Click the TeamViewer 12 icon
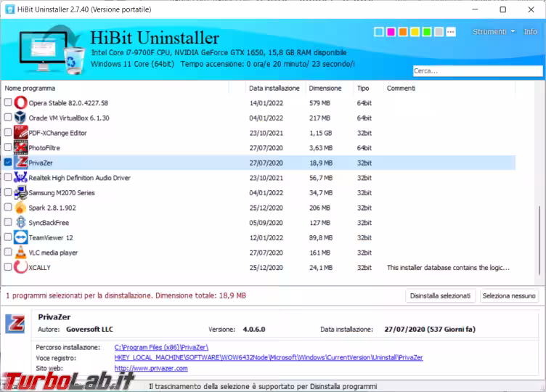The width and height of the screenshot is (546, 392). (20, 237)
